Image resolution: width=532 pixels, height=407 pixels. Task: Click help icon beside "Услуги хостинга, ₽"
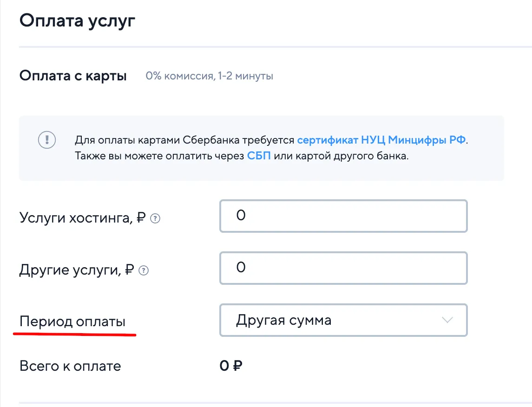click(x=156, y=218)
